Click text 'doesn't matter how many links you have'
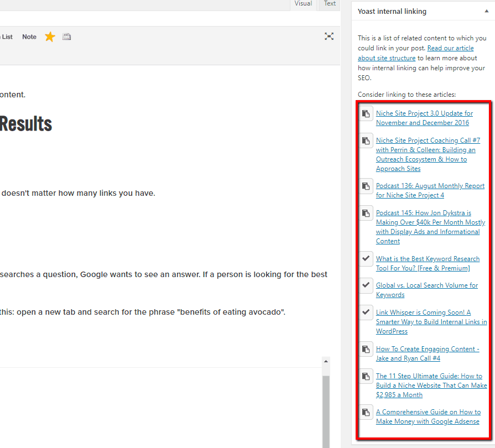The image size is (495, 448). 79,193
